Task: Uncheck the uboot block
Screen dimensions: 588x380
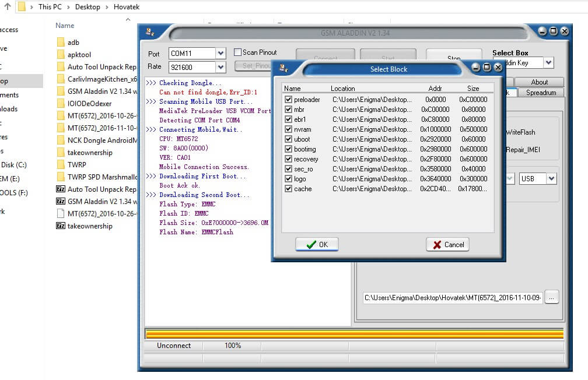Action: (288, 139)
